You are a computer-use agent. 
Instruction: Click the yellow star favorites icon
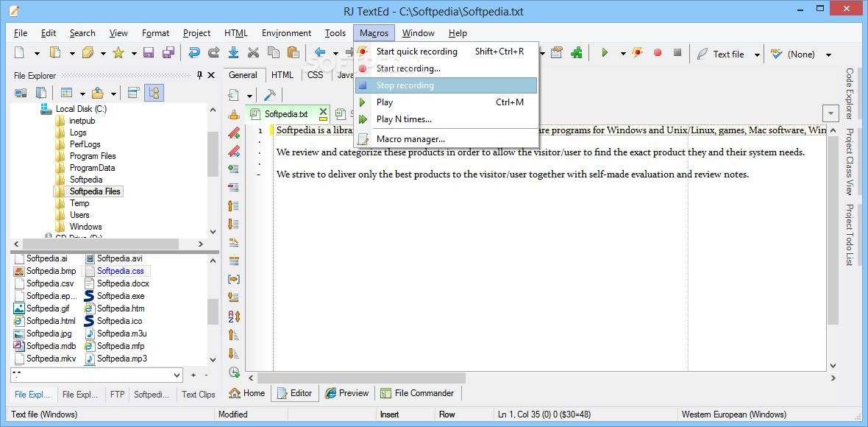click(118, 53)
